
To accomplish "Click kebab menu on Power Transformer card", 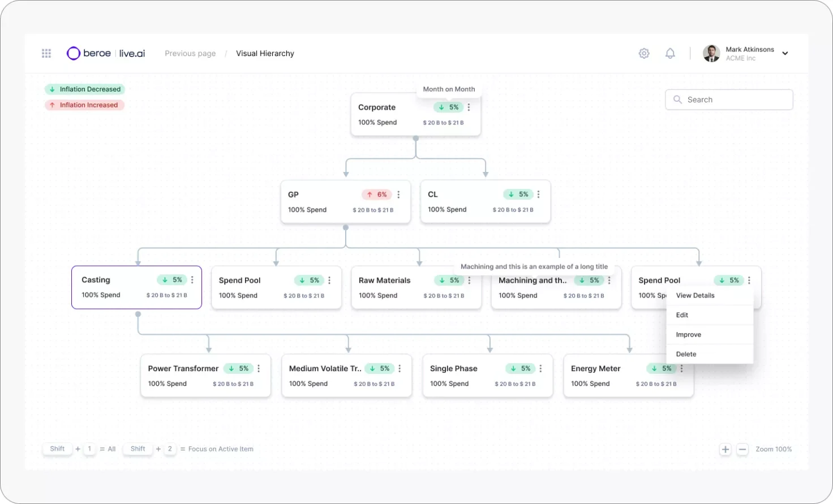I will (259, 368).
